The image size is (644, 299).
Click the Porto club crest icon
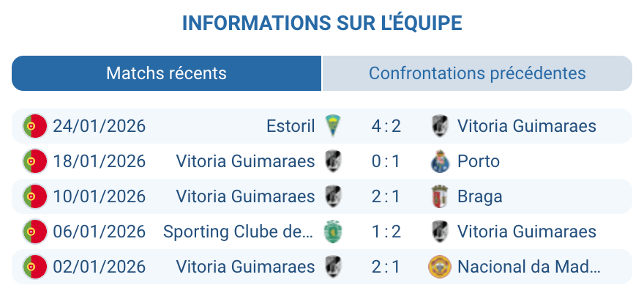click(439, 161)
